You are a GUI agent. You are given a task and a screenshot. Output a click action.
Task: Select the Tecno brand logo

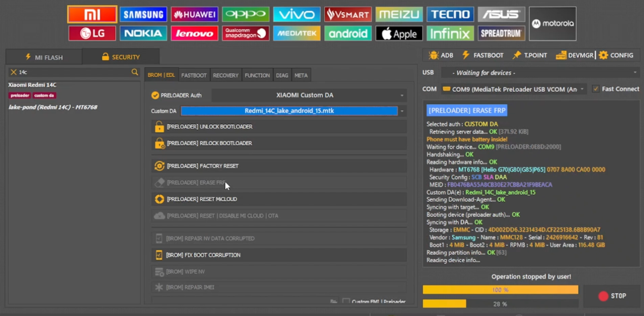450,14
